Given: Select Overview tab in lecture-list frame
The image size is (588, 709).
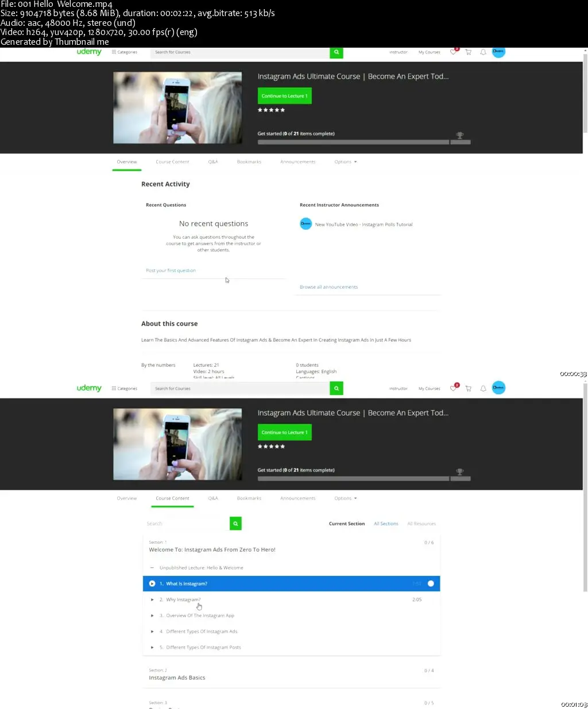Looking at the screenshot, I should coord(127,498).
